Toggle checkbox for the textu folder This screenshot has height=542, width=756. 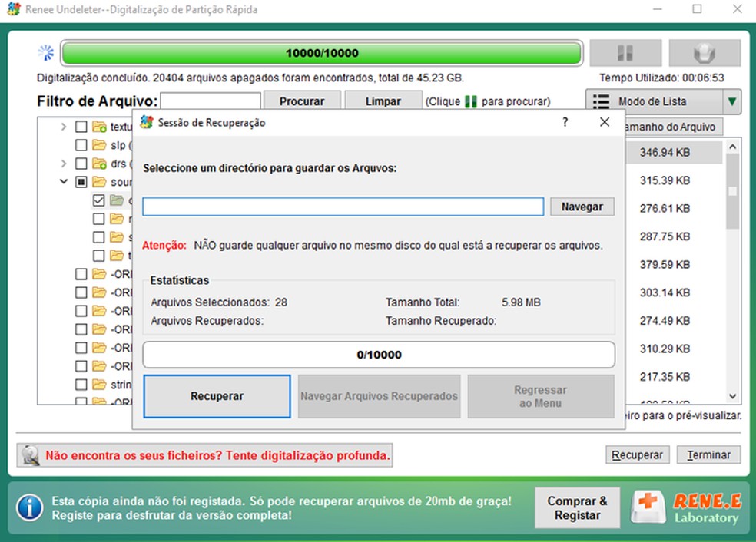click(x=81, y=127)
